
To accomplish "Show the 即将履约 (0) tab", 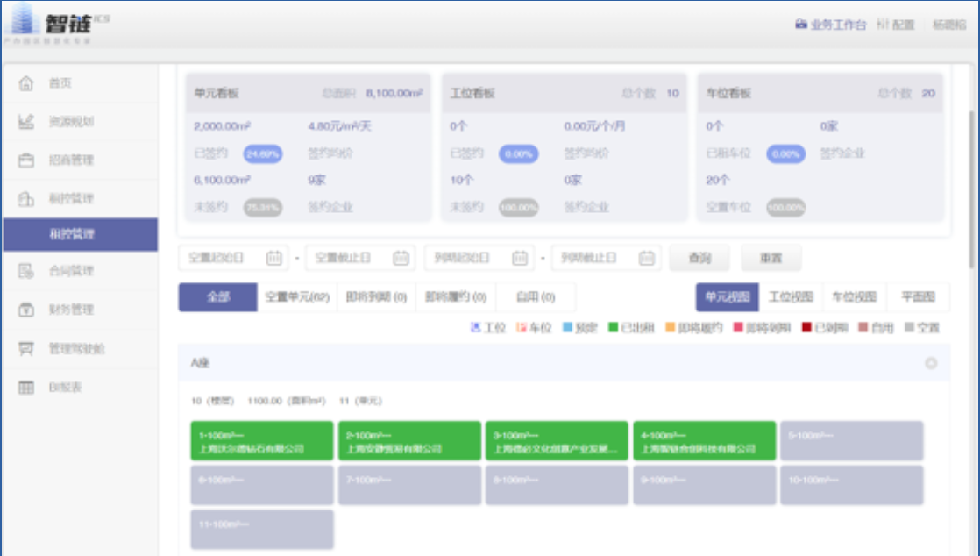I will pos(456,297).
